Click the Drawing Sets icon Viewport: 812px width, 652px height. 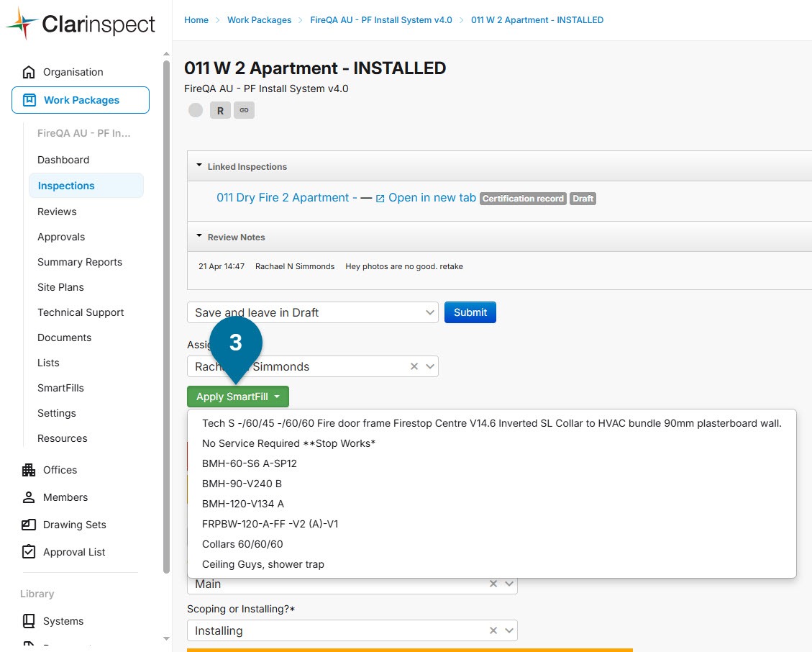coord(29,525)
